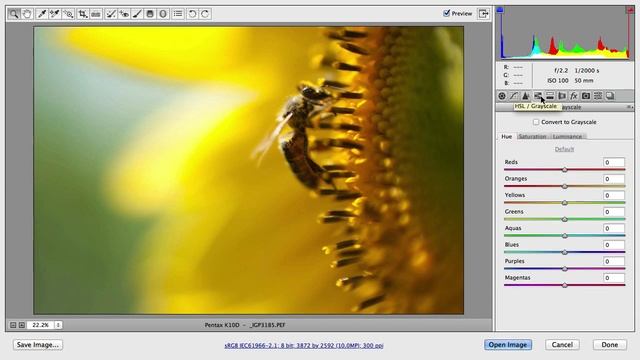Enable Convert to Grayscale checkbox
The height and width of the screenshot is (360, 640).
[x=536, y=122]
